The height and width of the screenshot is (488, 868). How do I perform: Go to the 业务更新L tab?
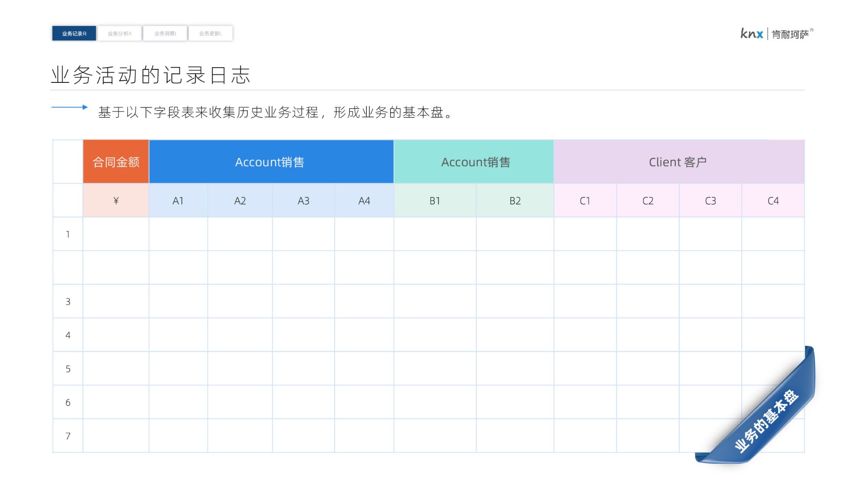[x=210, y=33]
